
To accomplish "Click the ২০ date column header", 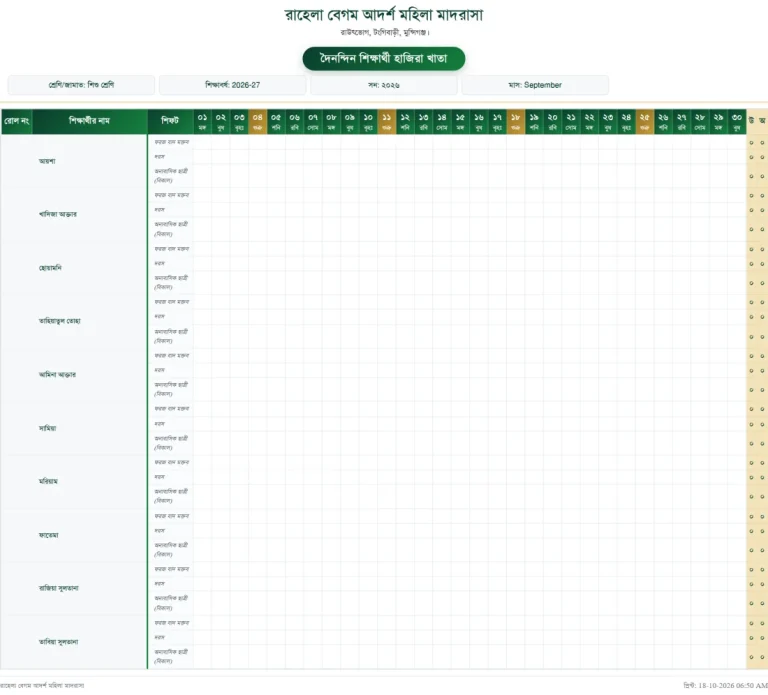I will 552,121.
